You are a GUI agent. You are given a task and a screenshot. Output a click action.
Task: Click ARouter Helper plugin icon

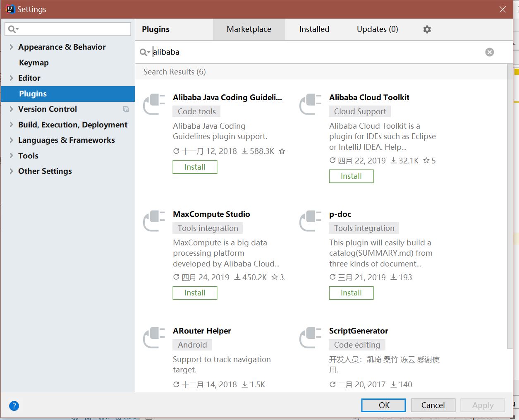tap(154, 338)
